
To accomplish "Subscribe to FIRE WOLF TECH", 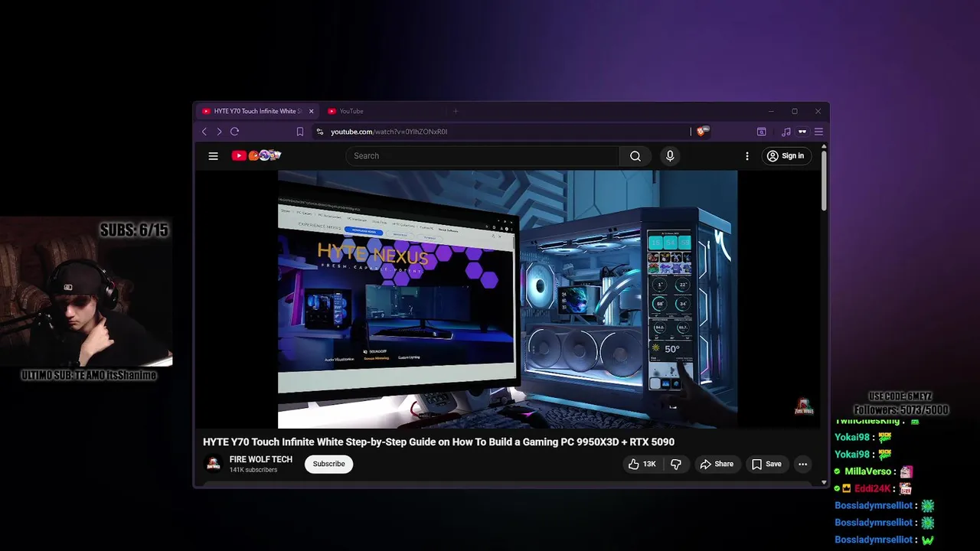I will point(328,464).
